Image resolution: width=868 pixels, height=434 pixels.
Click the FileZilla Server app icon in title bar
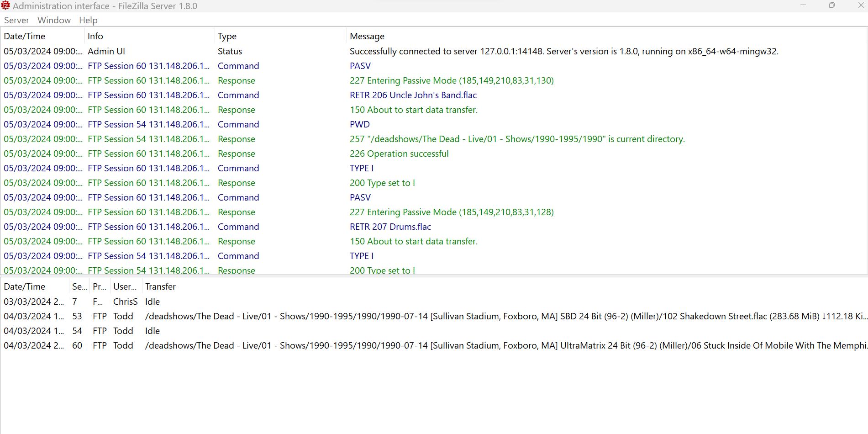(x=5, y=5)
